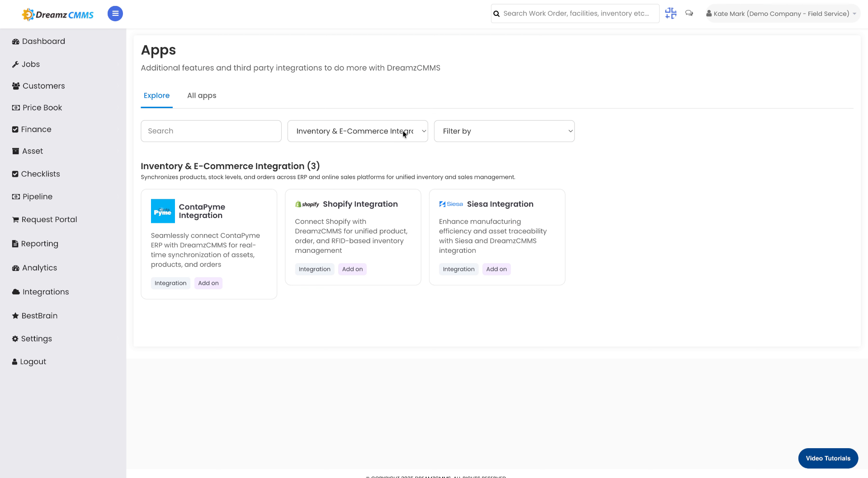Switch to the All apps tab
Image resolution: width=868 pixels, height=478 pixels.
click(202, 95)
